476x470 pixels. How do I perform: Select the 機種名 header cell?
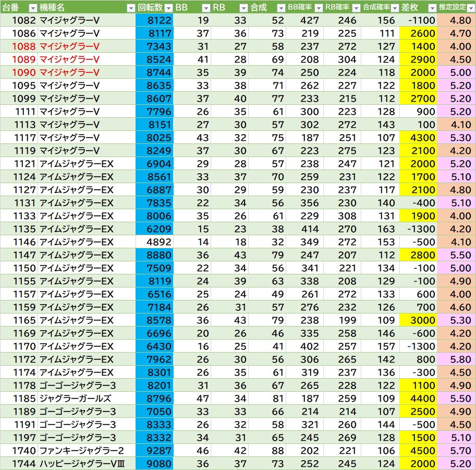87,7
